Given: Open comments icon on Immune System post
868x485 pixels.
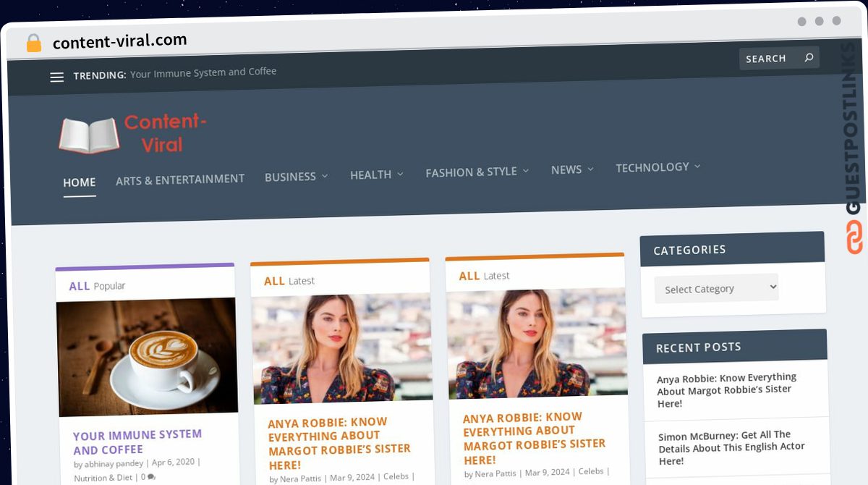Looking at the screenshot, I should (x=152, y=477).
